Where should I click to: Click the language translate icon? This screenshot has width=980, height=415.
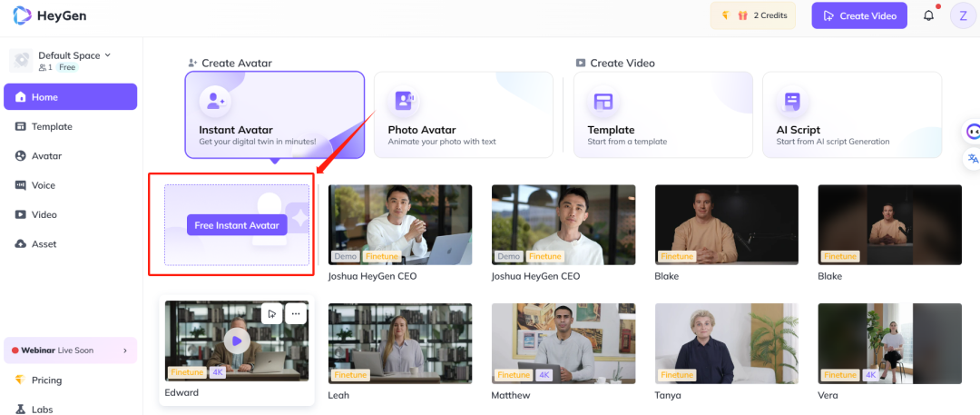pos(973,159)
